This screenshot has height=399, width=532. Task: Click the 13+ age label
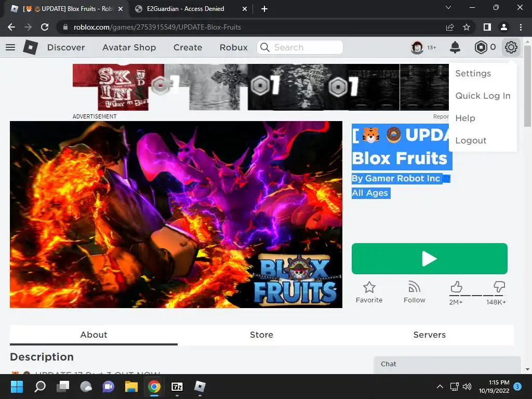[x=432, y=47]
